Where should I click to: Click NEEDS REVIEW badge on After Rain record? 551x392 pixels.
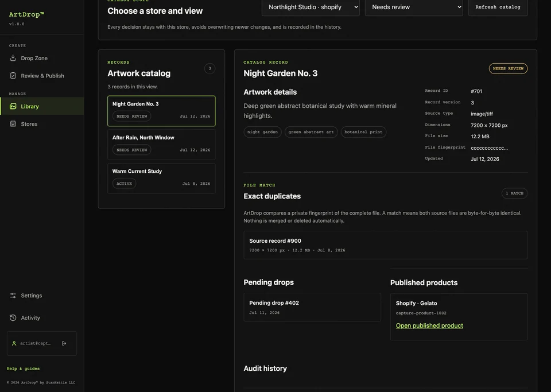coord(132,150)
